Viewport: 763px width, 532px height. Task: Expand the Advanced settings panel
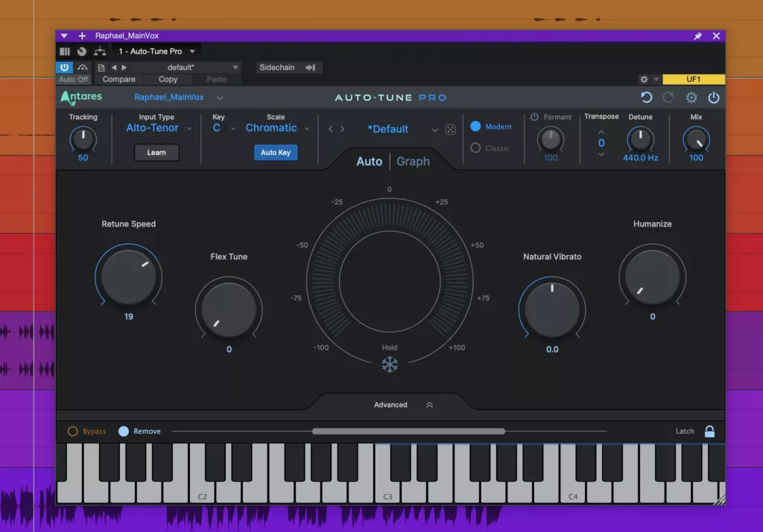pyautogui.click(x=390, y=405)
